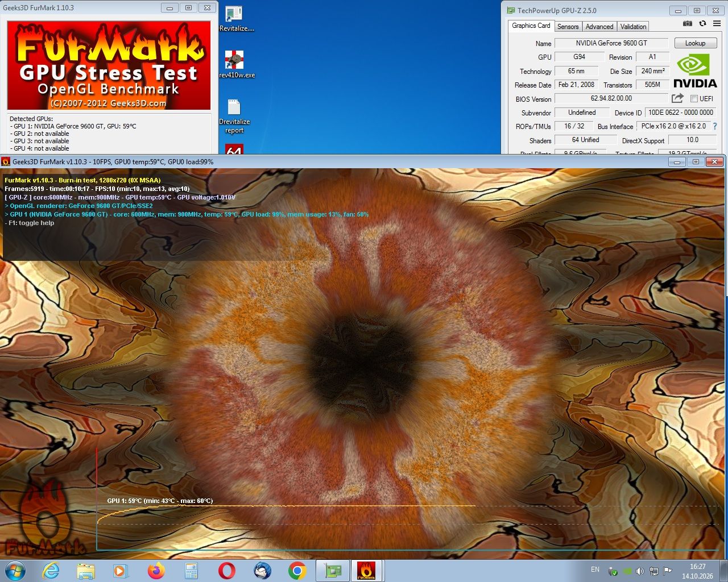Viewport: 728px width, 582px height.
Task: Click the EN language indicator in the tray
Action: [595, 569]
